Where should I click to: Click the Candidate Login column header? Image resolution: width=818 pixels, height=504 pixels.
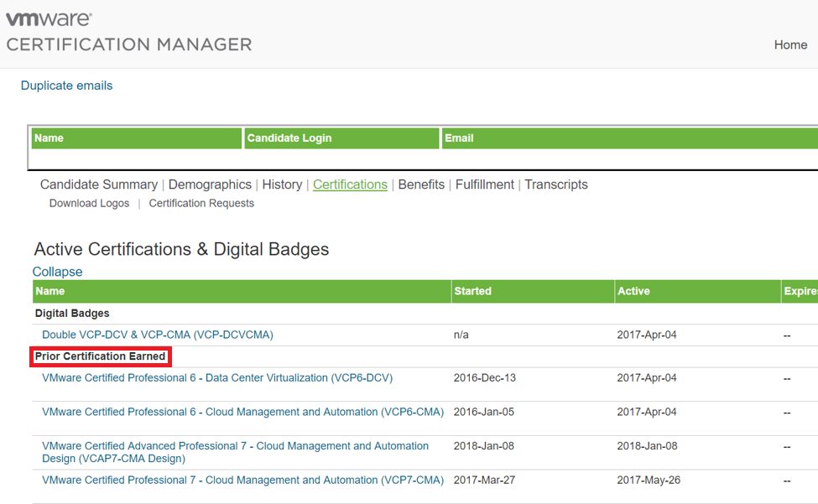click(x=289, y=138)
